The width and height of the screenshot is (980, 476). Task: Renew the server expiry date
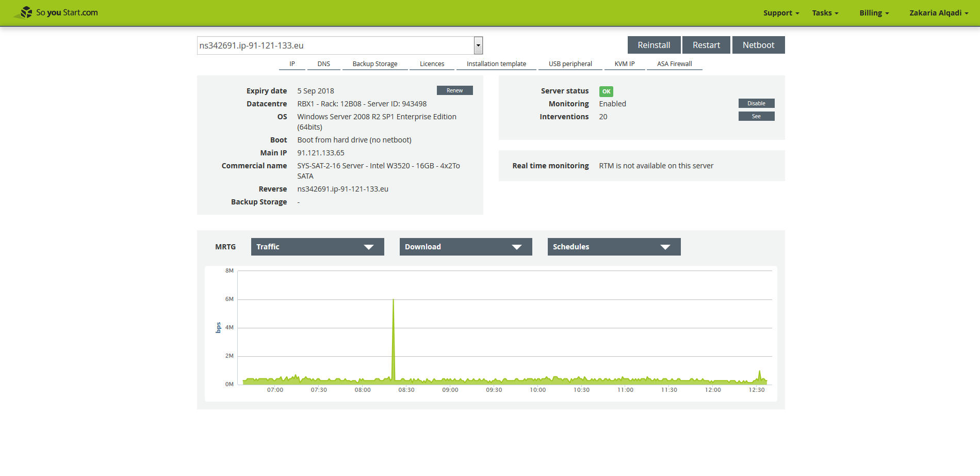tap(454, 90)
